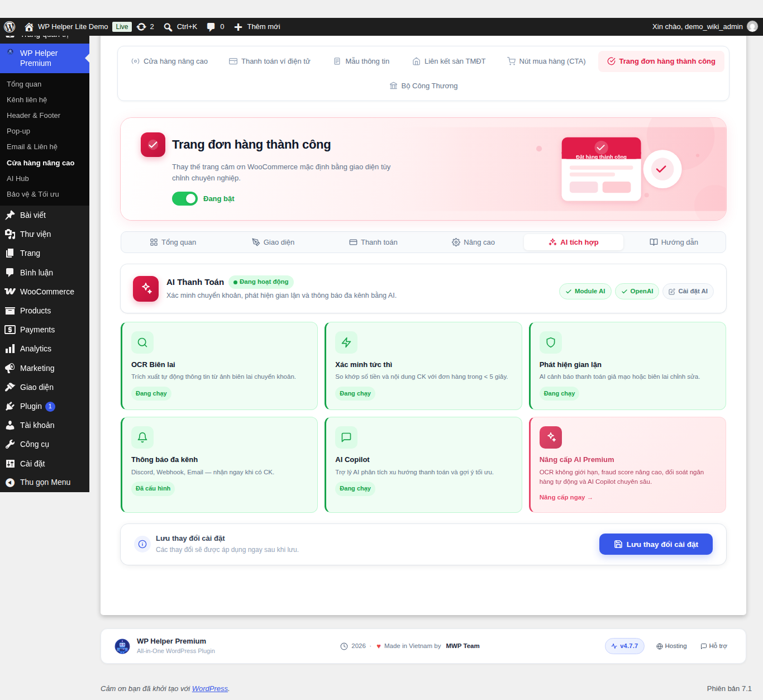Open Liên kết sàn TMĐT tab
Image resolution: width=763 pixels, height=700 pixels.
tap(449, 61)
